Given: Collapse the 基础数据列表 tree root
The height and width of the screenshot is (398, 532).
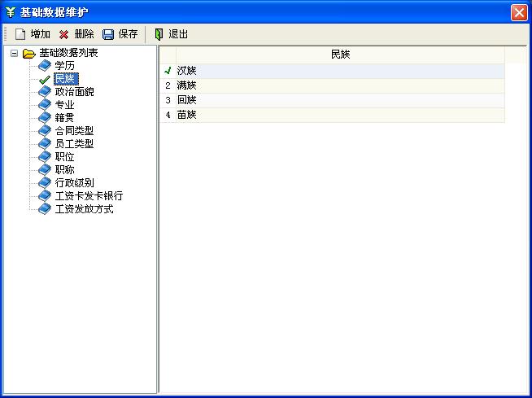Looking at the screenshot, I should [14, 54].
